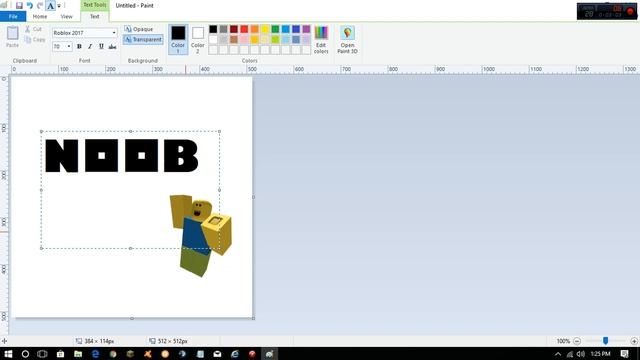Click inside the NOOB text box
Screen dimensions: 640x360
coord(130,190)
